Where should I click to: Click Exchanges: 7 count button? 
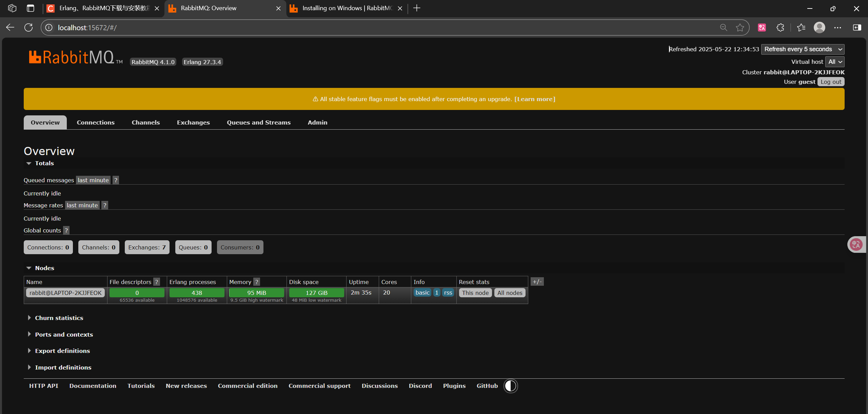(147, 247)
